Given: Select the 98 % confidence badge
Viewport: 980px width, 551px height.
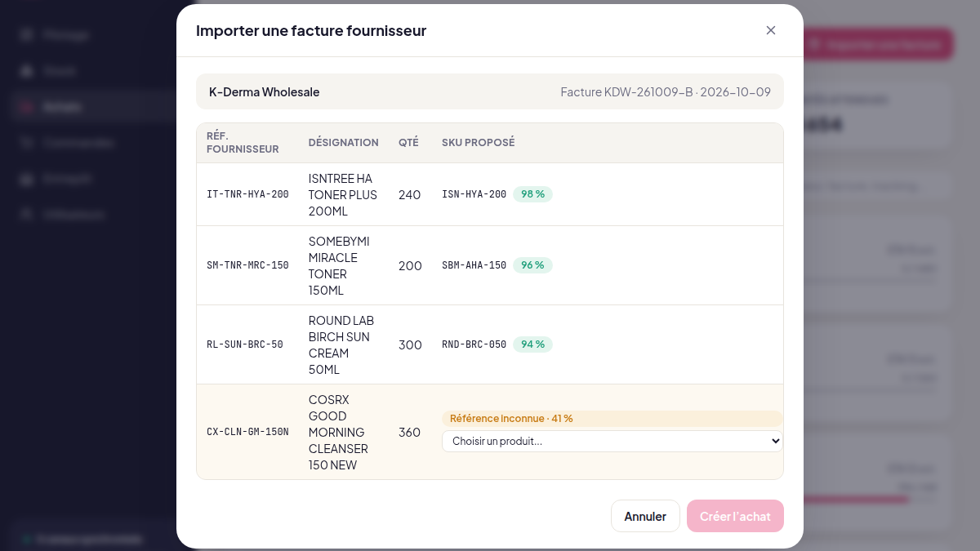Looking at the screenshot, I should point(532,194).
